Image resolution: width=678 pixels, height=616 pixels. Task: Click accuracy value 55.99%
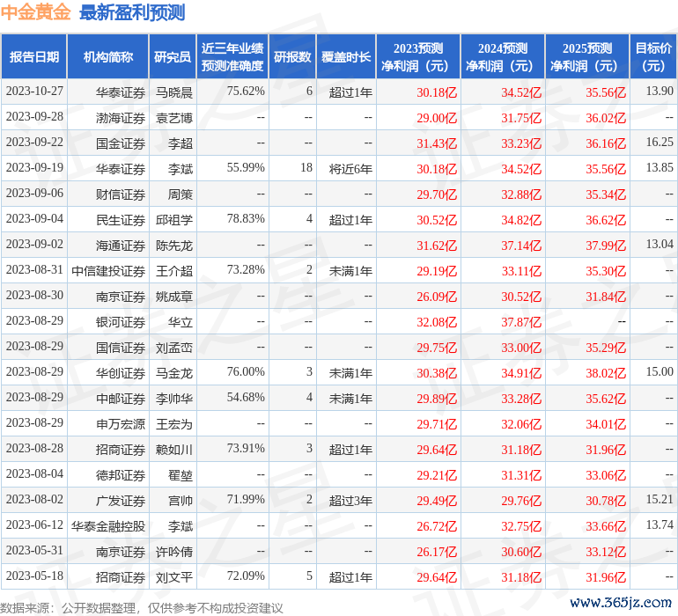246,168
